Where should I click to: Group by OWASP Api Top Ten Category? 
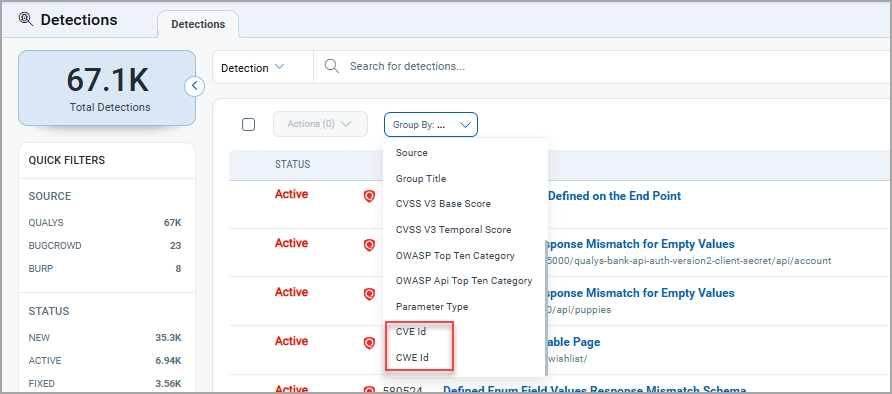point(464,281)
